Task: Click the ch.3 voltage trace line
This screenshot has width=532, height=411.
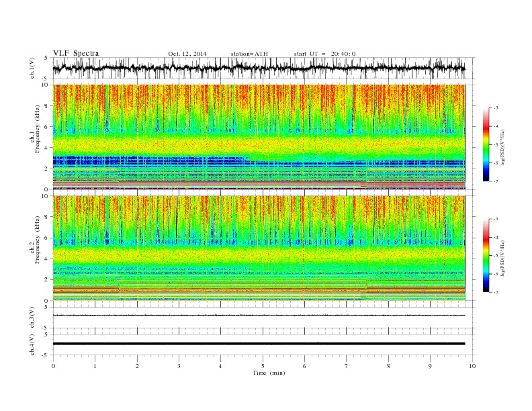Action: (x=259, y=316)
